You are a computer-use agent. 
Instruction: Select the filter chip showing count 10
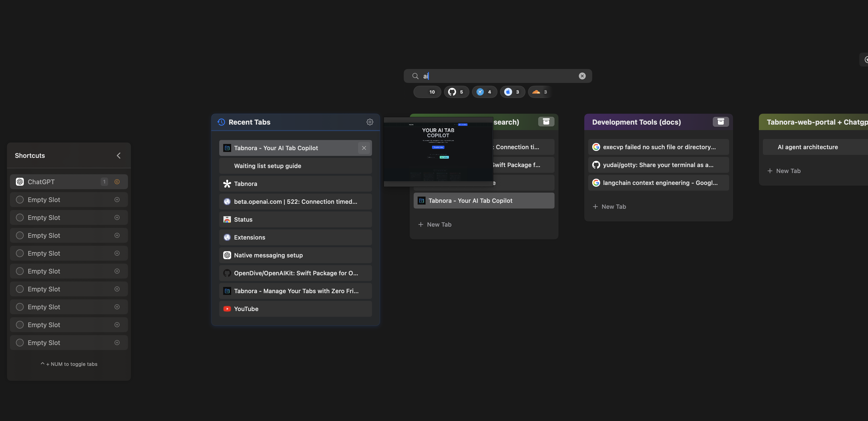(427, 92)
